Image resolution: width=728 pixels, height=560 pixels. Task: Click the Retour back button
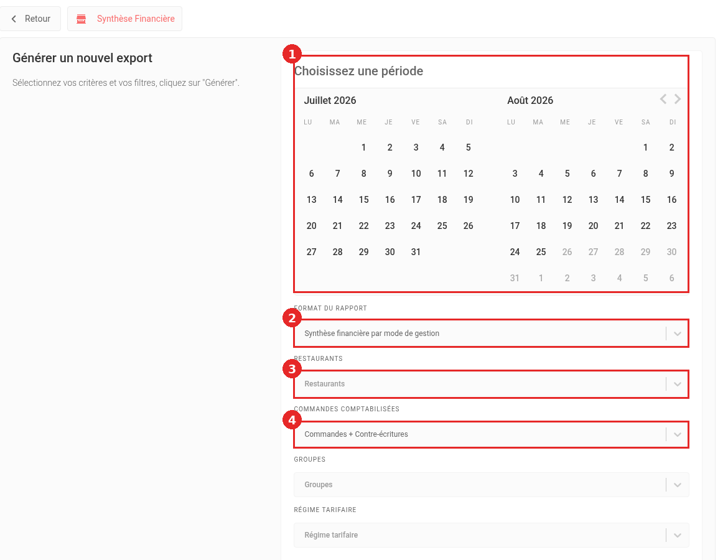(30, 19)
